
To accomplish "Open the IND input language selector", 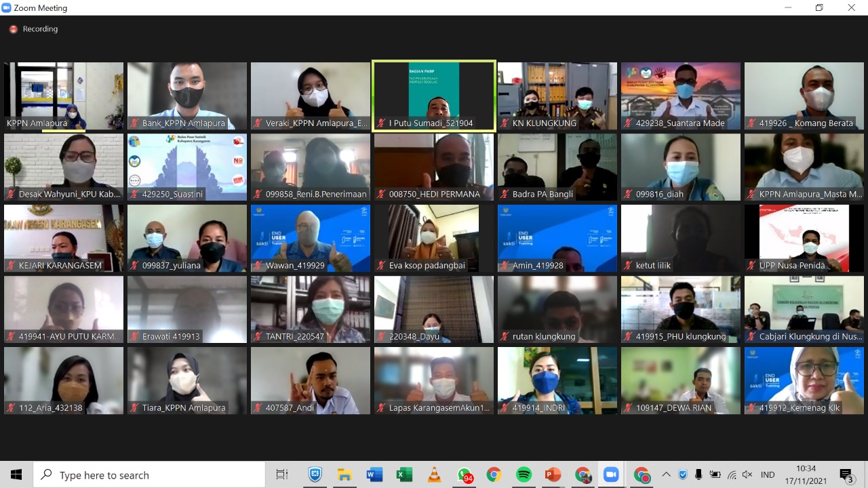I will (768, 474).
